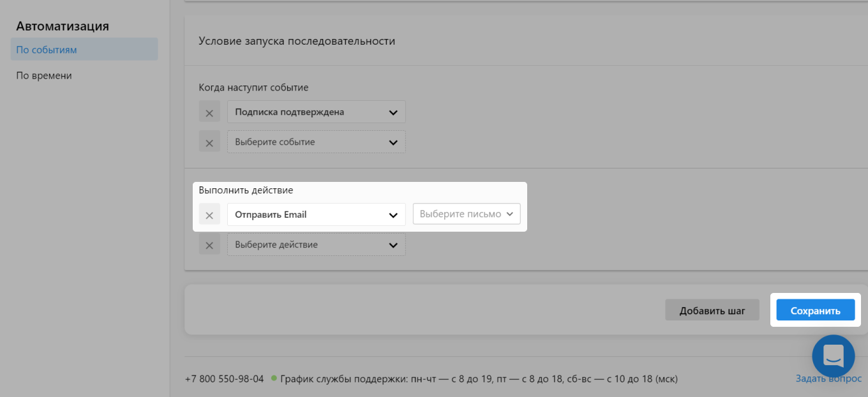Open the 'Подписка подтверждена' event dropdown
The width and height of the screenshot is (868, 397).
(x=316, y=112)
